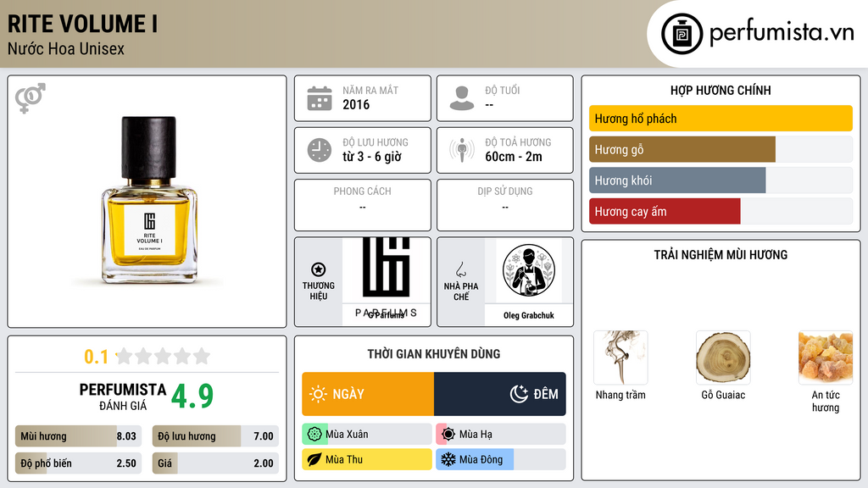The width and height of the screenshot is (868, 488).
Task: Open the Oleg Grabchuk perfumer portrait
Action: pyautogui.click(x=529, y=271)
